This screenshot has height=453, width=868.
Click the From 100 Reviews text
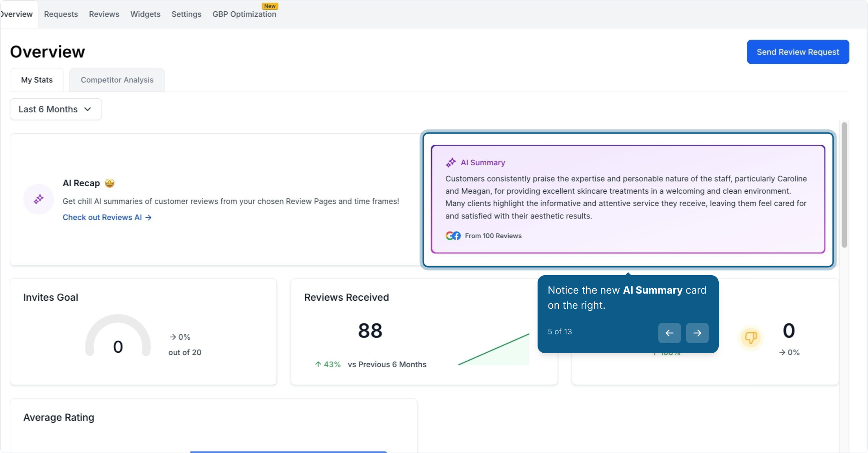coord(493,236)
